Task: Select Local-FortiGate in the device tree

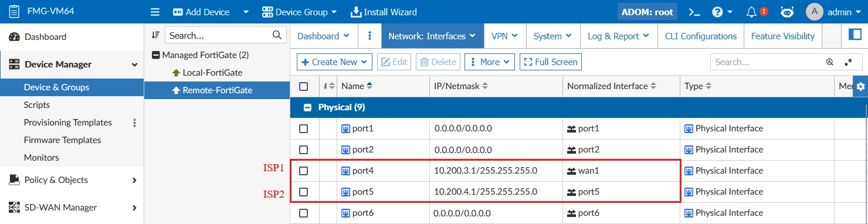Action: (212, 73)
